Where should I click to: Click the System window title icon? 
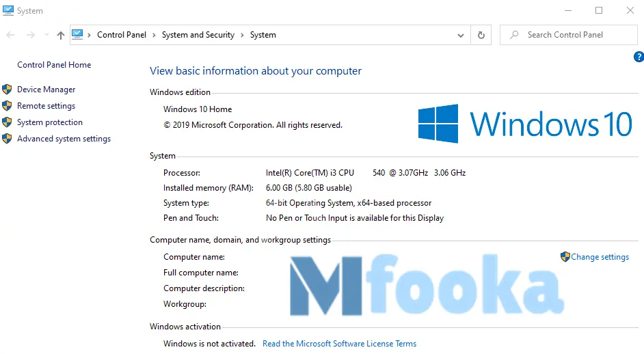pos(8,11)
